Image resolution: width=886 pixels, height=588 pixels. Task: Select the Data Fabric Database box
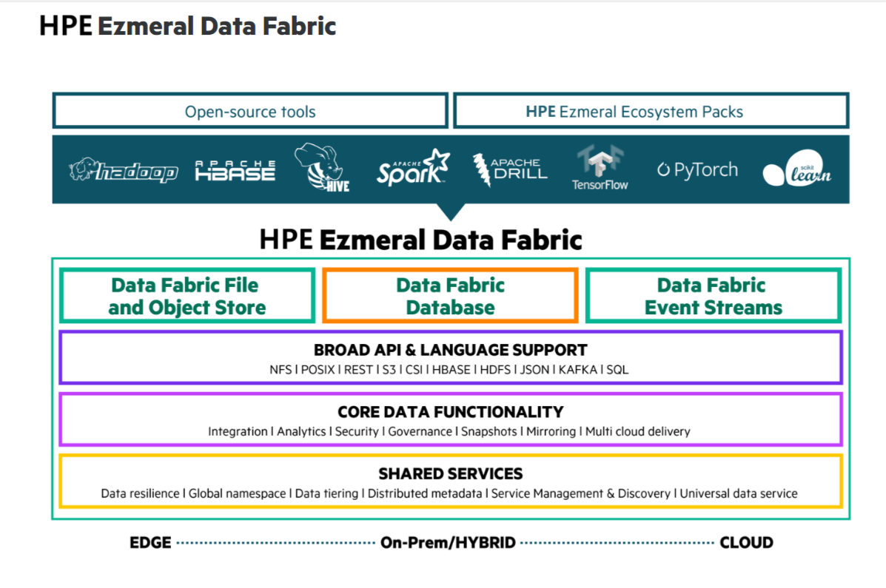pos(450,296)
